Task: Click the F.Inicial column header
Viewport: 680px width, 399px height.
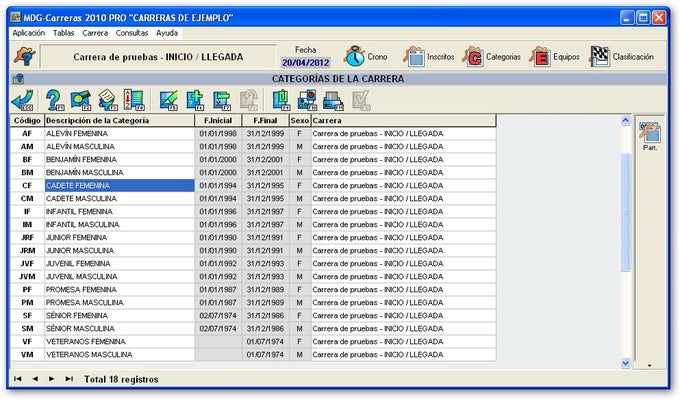Action: 218,121
